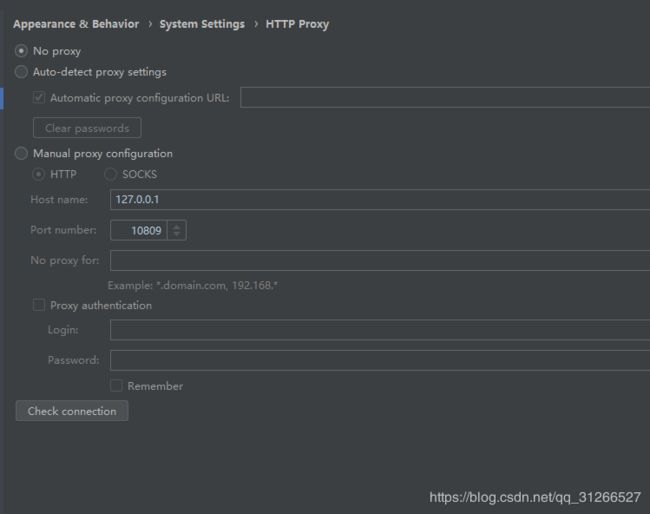Click the example text '*.domain.com, 192.168.*'
Viewport: 650px width, 514px height.
pyautogui.click(x=217, y=286)
